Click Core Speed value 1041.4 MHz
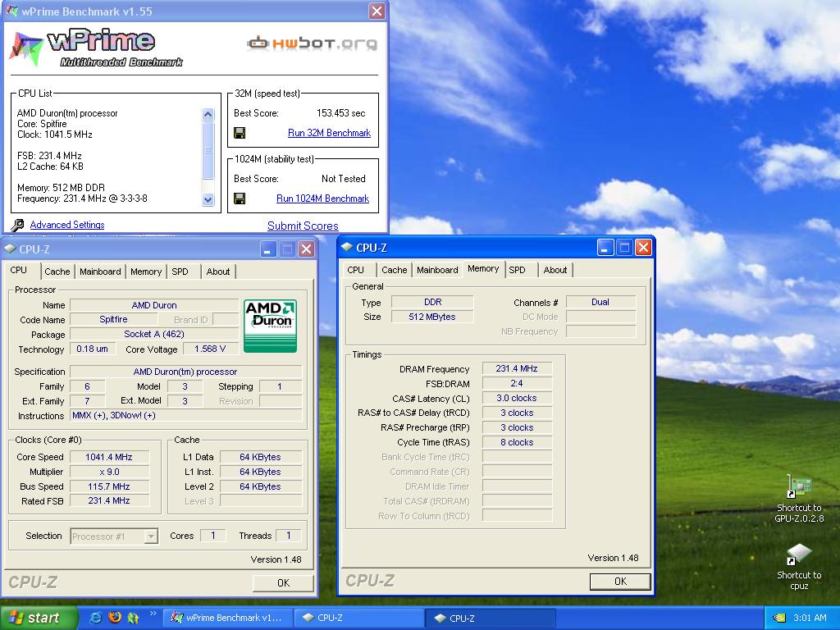The height and width of the screenshot is (630, 840). (109, 457)
